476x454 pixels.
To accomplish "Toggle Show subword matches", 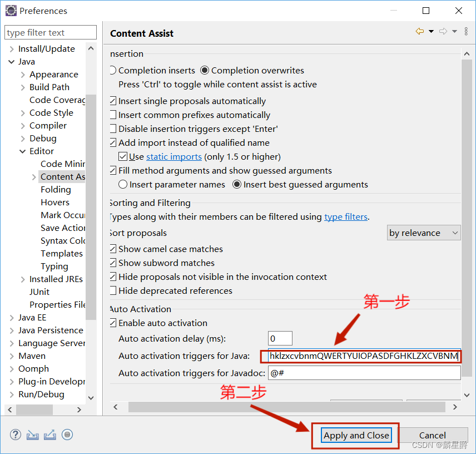I will [113, 263].
